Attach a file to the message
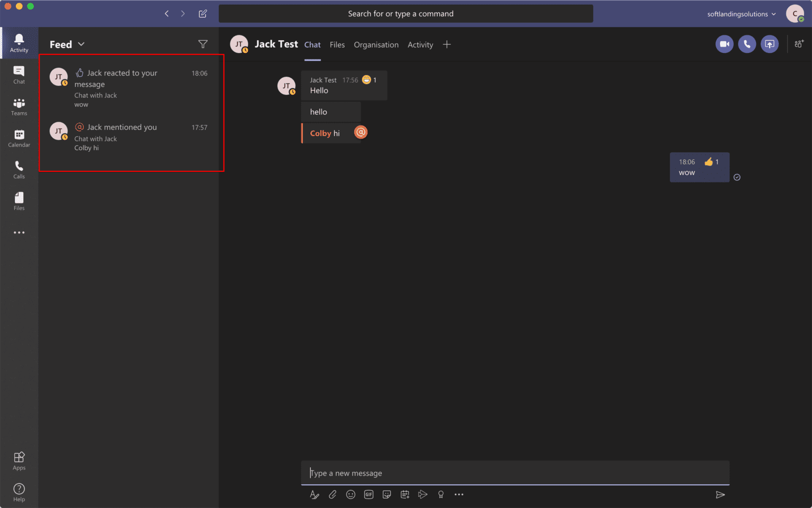 pyautogui.click(x=333, y=494)
